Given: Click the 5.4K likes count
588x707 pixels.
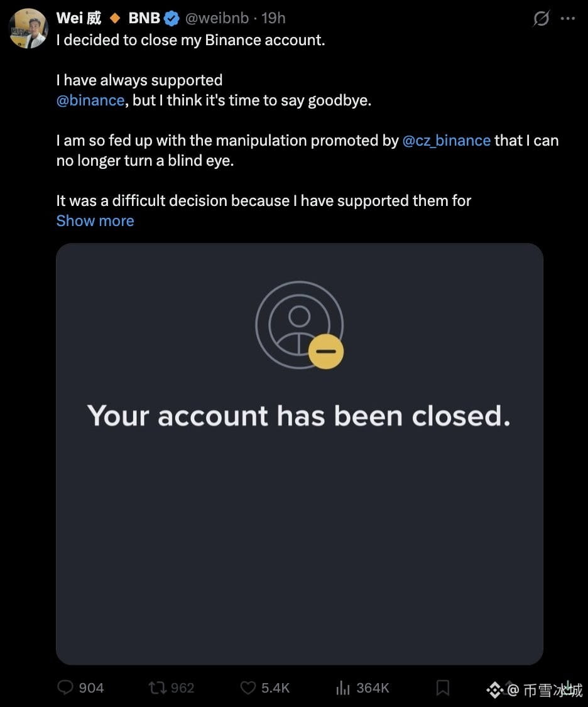Looking at the screenshot, I should (x=275, y=688).
